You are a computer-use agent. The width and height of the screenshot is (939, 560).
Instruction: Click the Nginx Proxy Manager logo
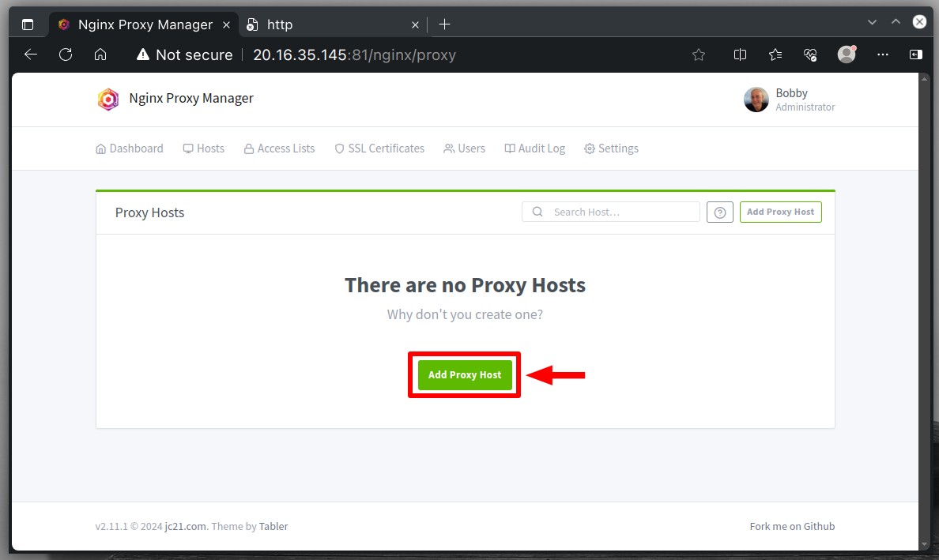108,100
